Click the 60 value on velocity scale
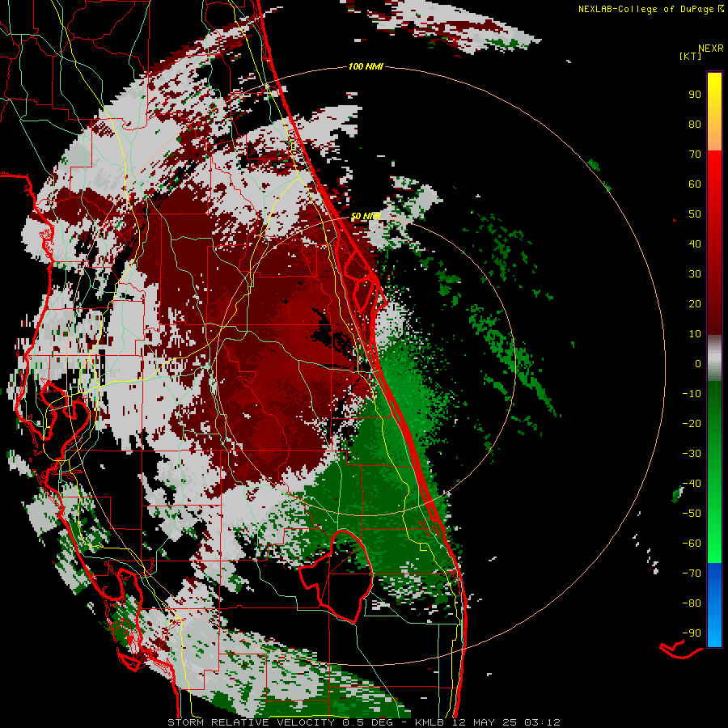 click(x=695, y=184)
